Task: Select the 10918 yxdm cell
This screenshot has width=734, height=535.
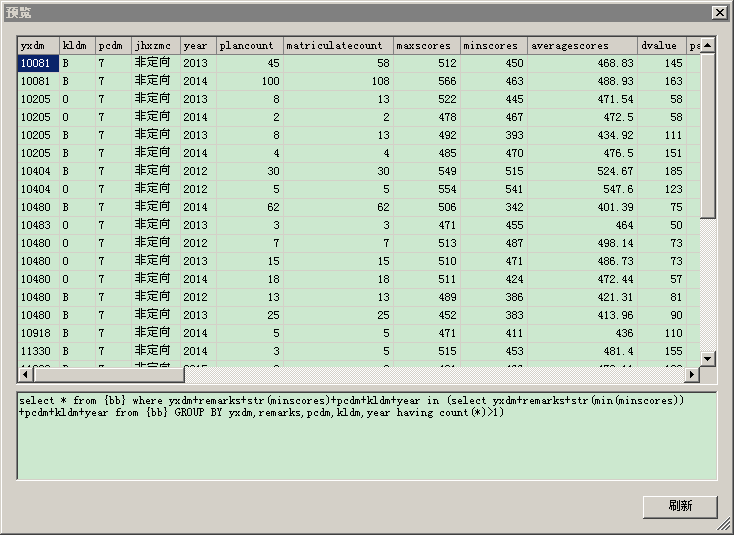Action: click(x=38, y=334)
